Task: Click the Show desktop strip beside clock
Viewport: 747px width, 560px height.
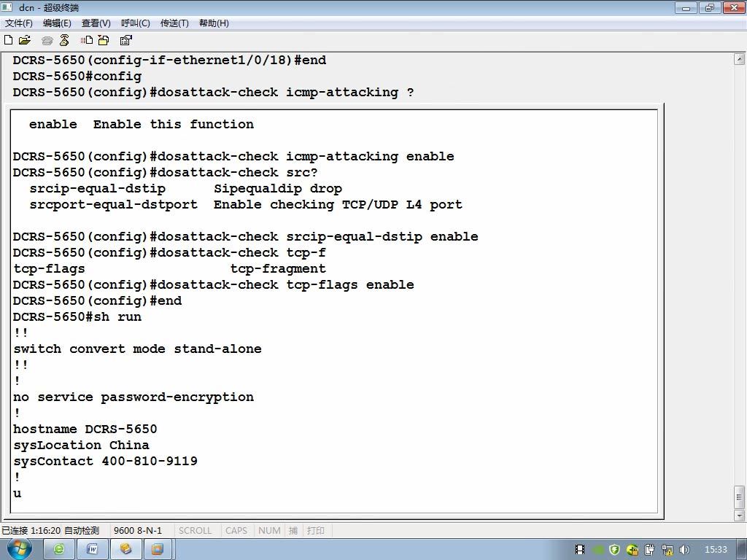Action: point(742,550)
